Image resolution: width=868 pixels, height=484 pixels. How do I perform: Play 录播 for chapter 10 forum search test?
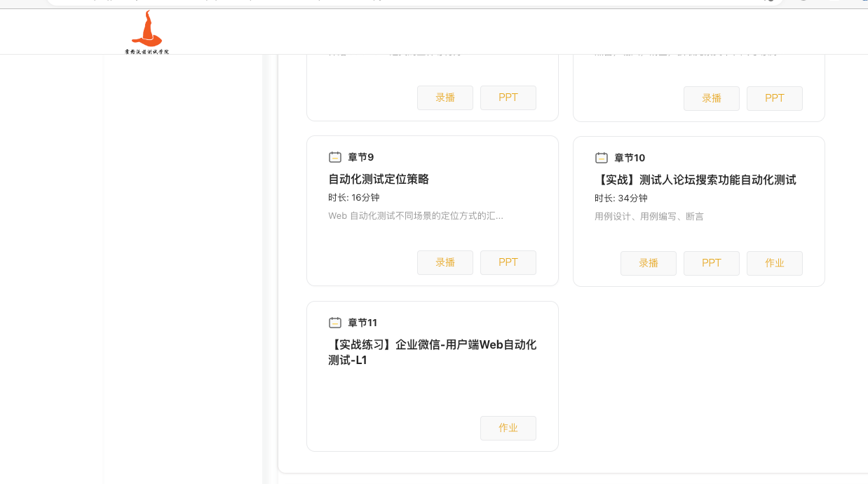click(649, 263)
